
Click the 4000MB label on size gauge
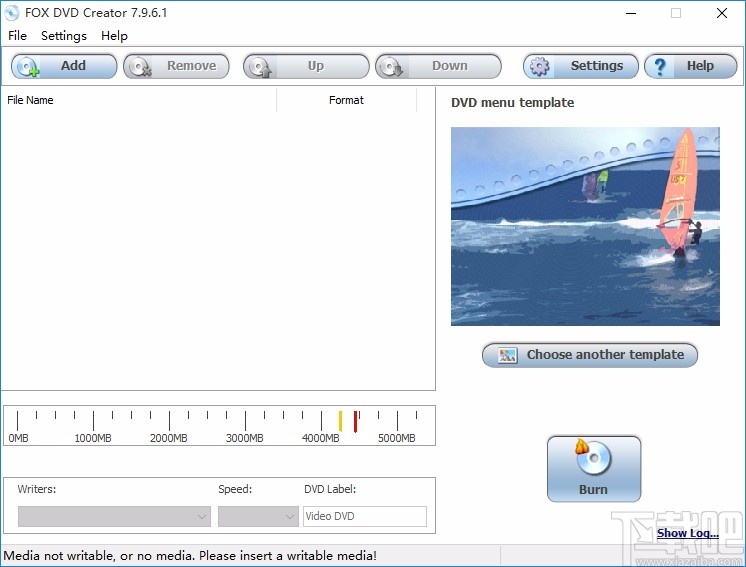click(321, 438)
